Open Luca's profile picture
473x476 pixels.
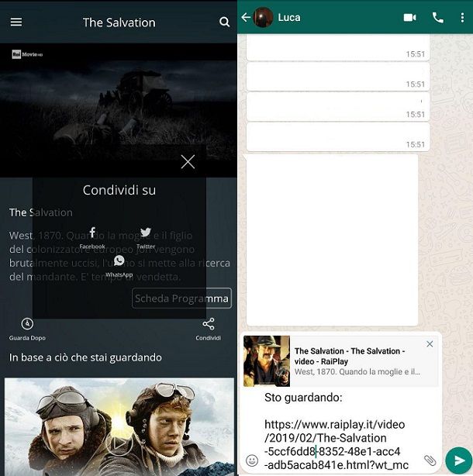tap(264, 17)
